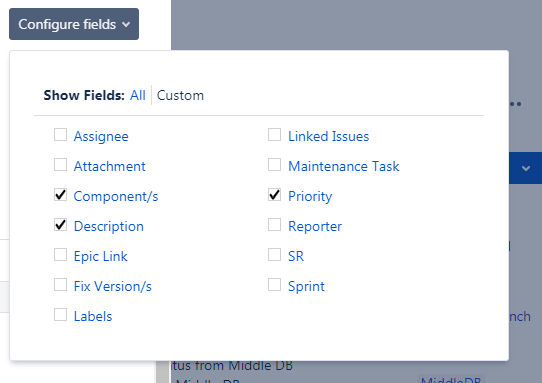
Task: Expand the blue bar chevron on right
Action: [x=526, y=168]
